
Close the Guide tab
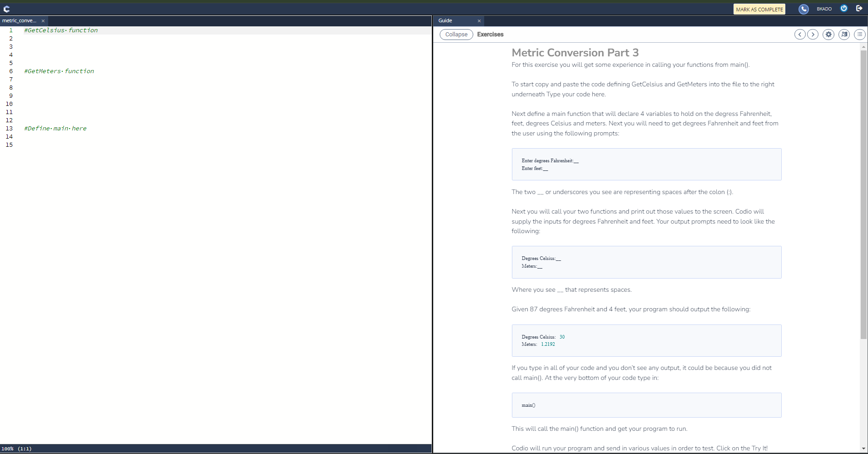[x=479, y=21]
